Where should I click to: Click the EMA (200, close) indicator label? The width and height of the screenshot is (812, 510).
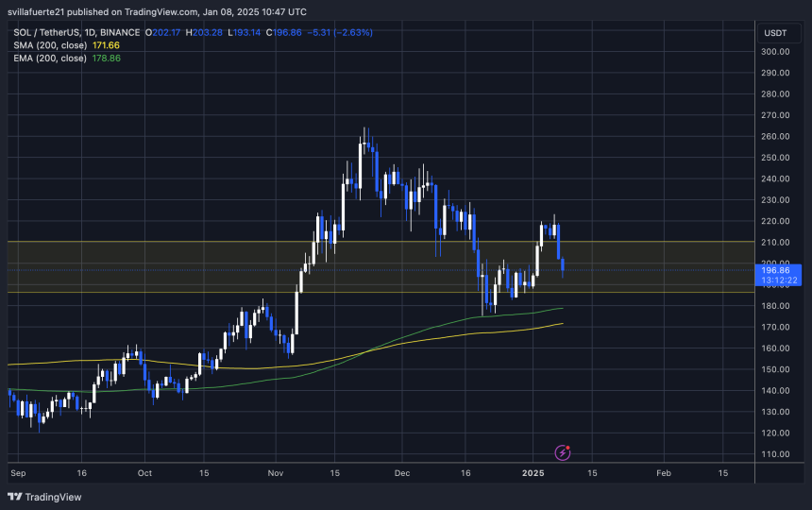pos(53,59)
